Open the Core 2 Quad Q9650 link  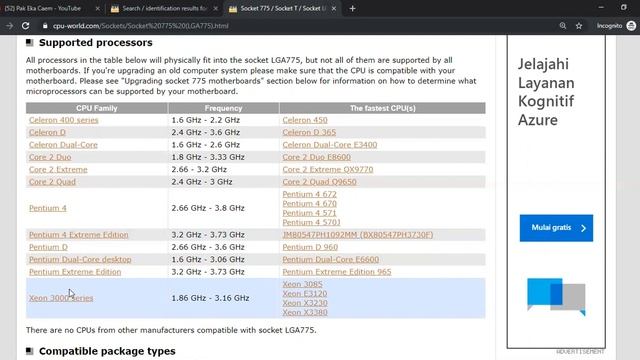tap(320, 182)
